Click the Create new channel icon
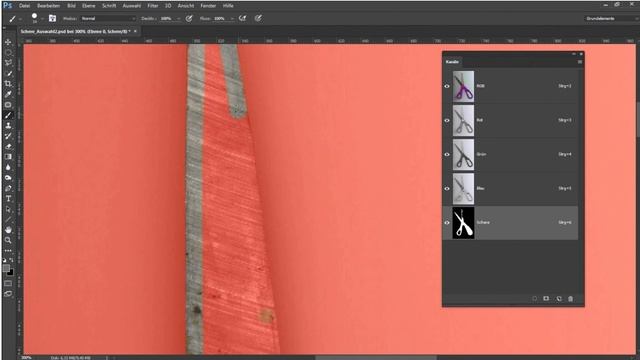This screenshot has height=360, width=640. [x=559, y=299]
